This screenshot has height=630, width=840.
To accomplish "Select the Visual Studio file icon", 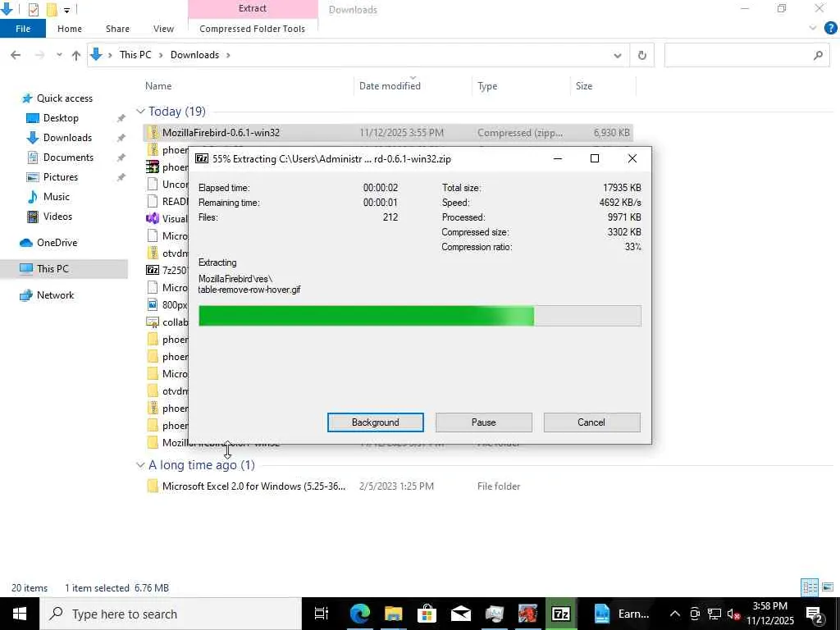I will coord(153,218).
